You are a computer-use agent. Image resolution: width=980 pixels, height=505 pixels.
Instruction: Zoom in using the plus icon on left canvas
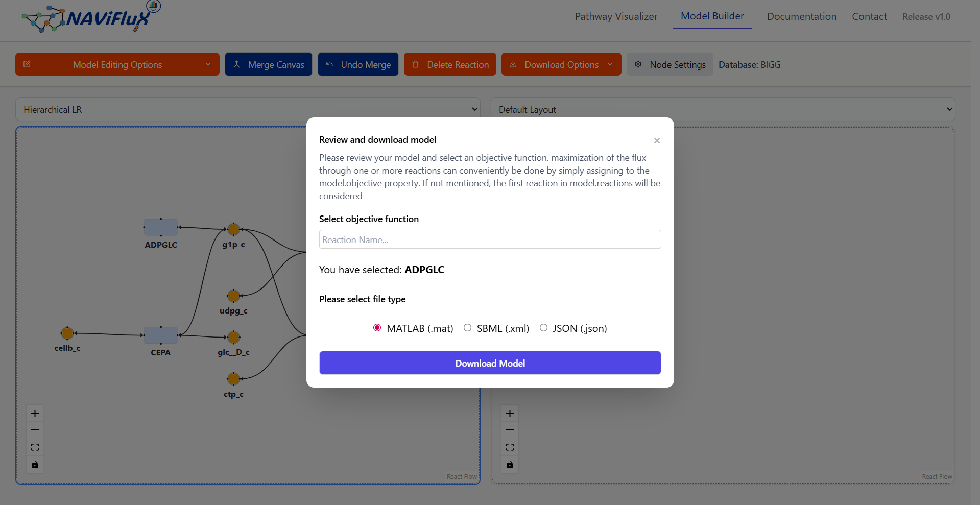tap(35, 413)
